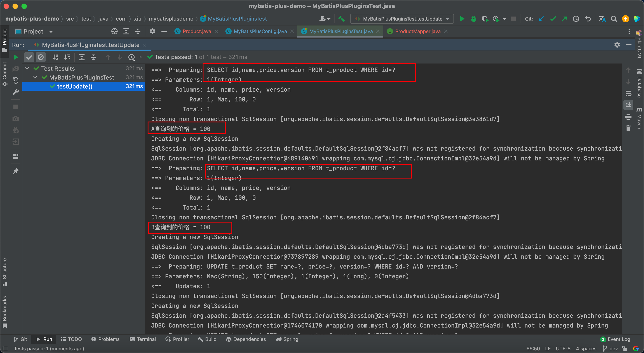Open Run panel settings gear

tap(617, 45)
